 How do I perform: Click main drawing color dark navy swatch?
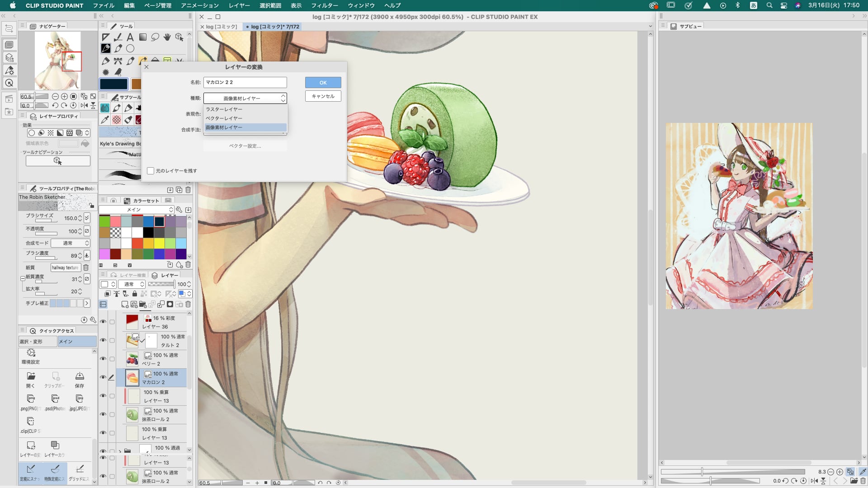[x=114, y=84]
